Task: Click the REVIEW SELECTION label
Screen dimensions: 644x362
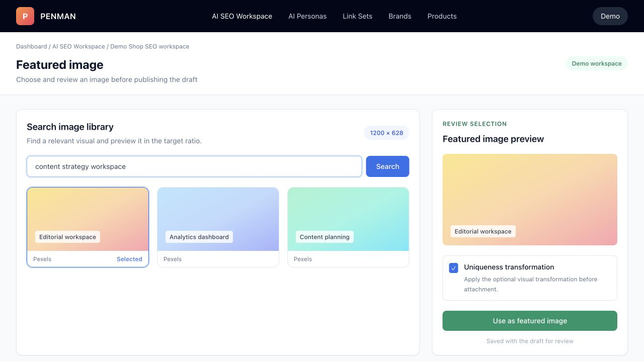Action: point(474,124)
